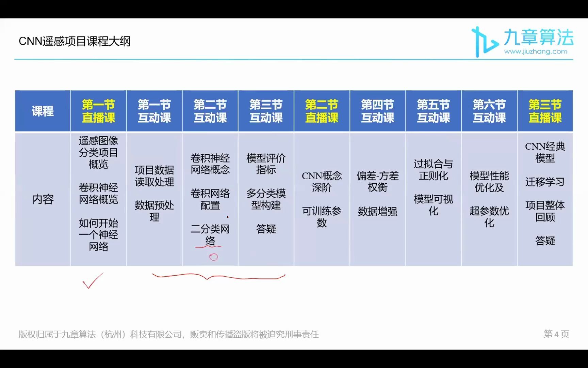
Task: Click the text 迁移学习
Action: [545, 182]
